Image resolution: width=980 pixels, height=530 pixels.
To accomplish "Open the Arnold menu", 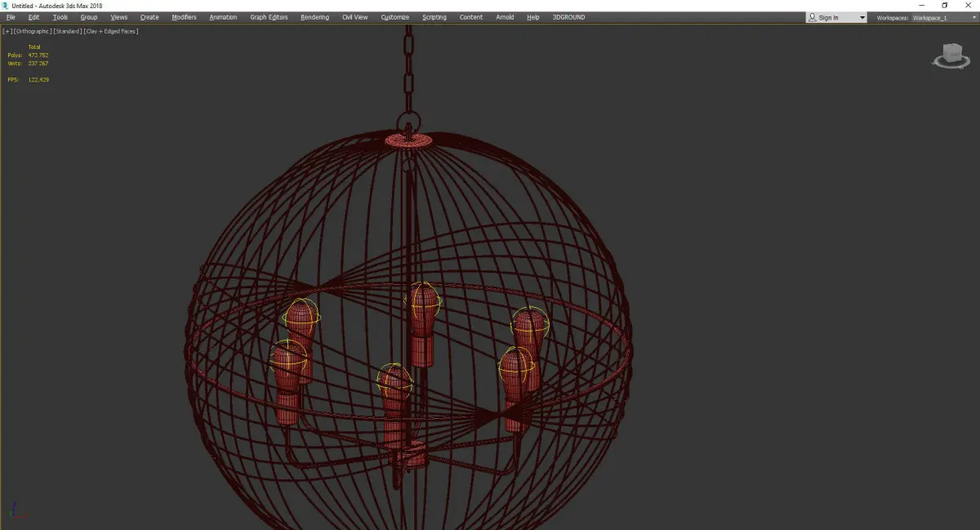I will pos(505,17).
